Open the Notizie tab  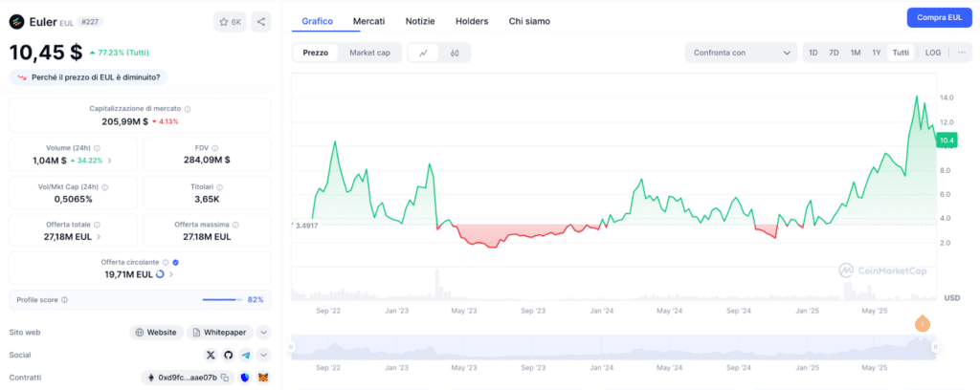pos(420,21)
